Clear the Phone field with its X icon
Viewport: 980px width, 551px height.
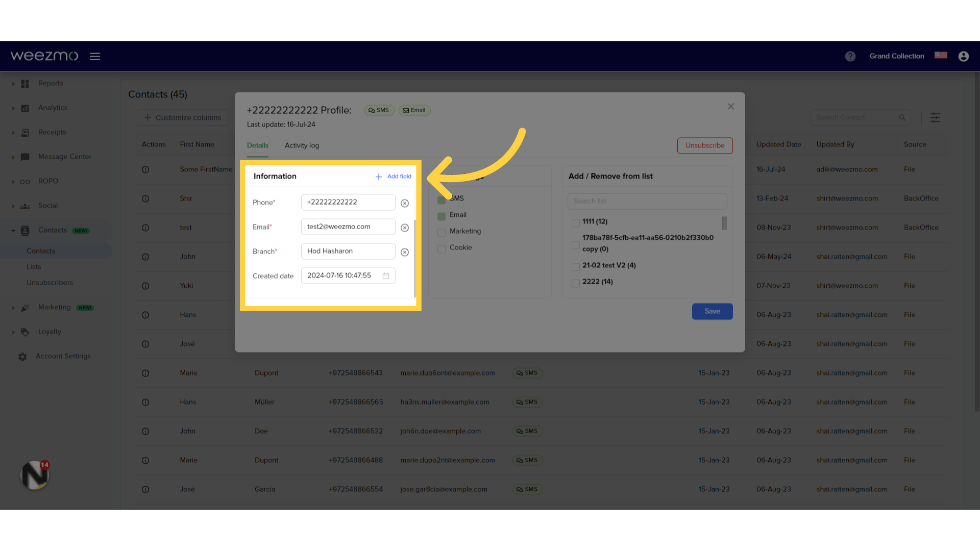pyautogui.click(x=405, y=203)
